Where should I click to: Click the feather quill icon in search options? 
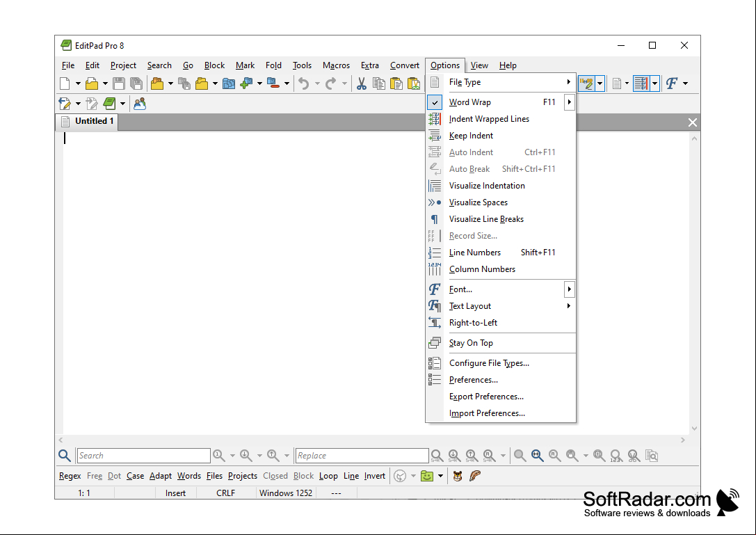475,476
